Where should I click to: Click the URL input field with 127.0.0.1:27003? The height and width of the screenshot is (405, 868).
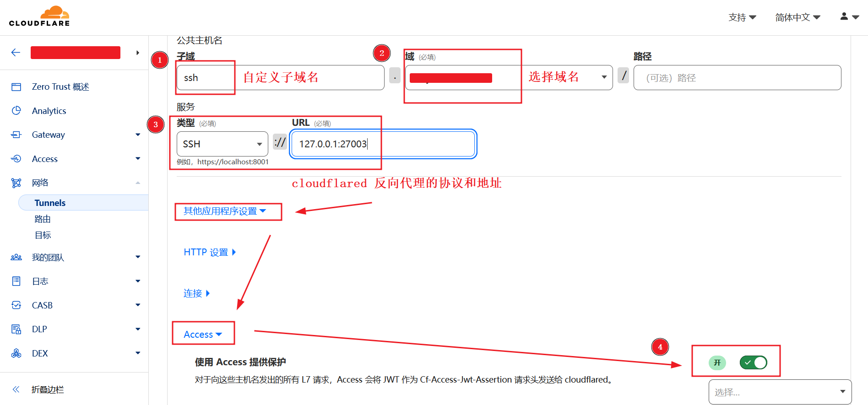[383, 144]
